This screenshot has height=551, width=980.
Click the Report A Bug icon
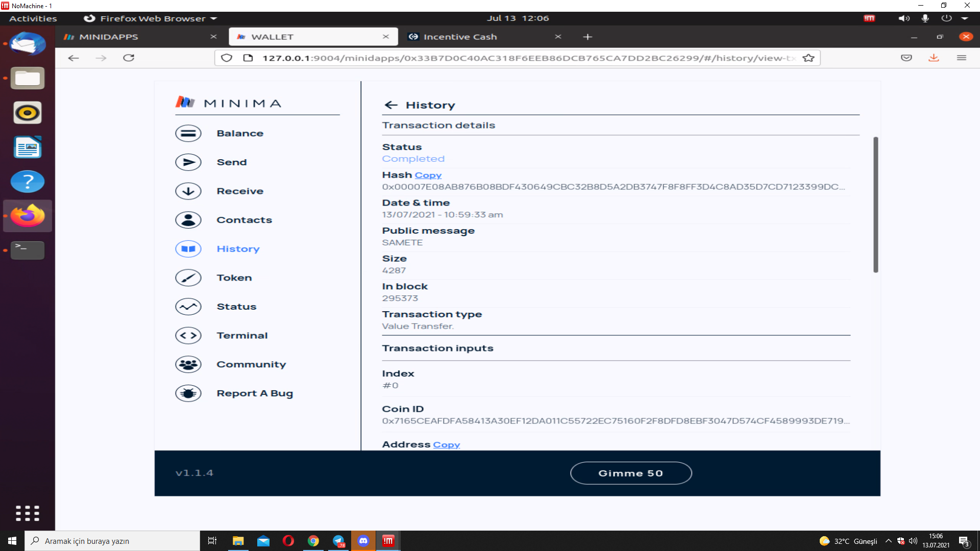(188, 393)
